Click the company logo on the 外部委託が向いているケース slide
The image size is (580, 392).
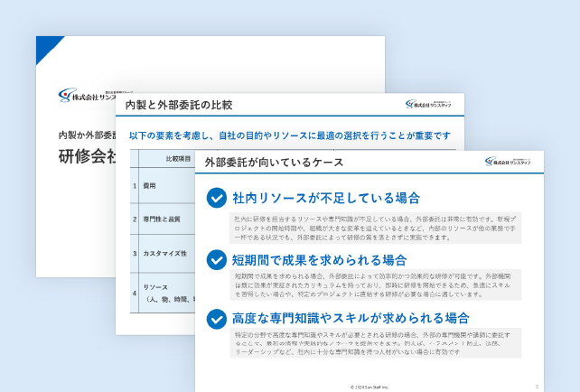pos(508,162)
